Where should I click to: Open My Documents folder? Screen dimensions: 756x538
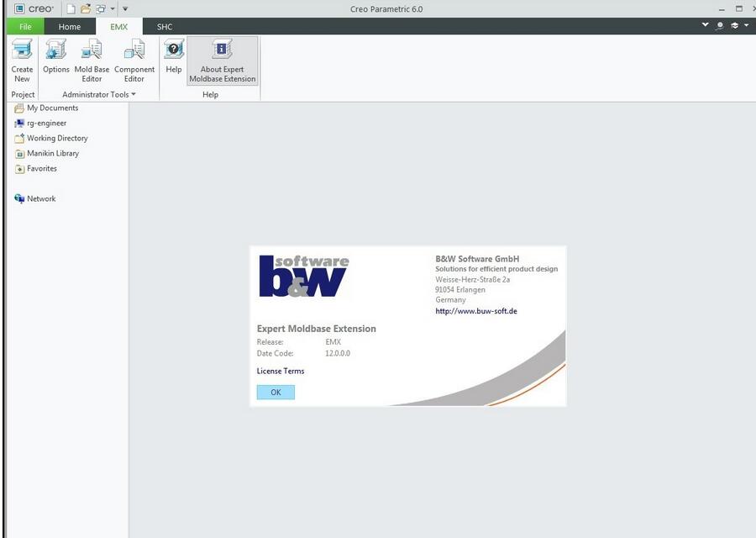tap(46, 108)
